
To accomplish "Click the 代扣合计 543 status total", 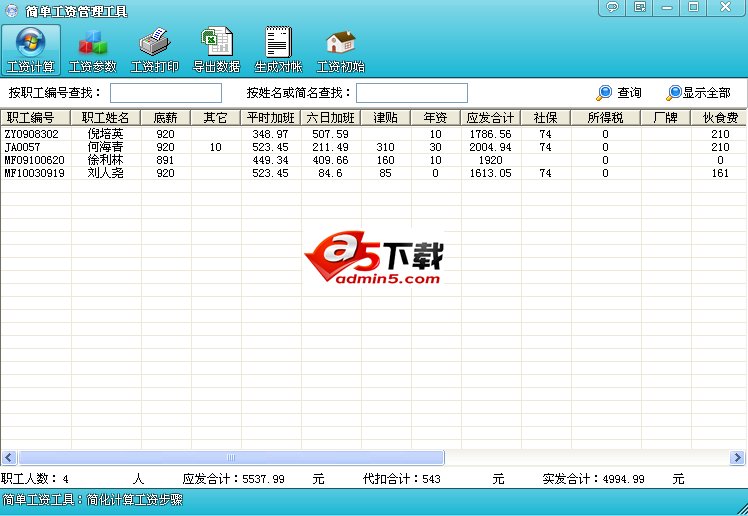I will [402, 478].
